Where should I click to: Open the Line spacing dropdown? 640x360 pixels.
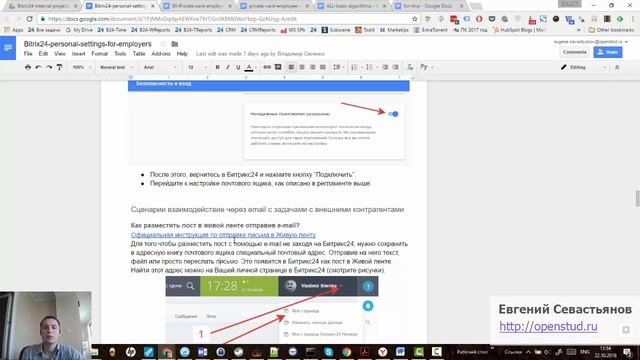point(338,67)
